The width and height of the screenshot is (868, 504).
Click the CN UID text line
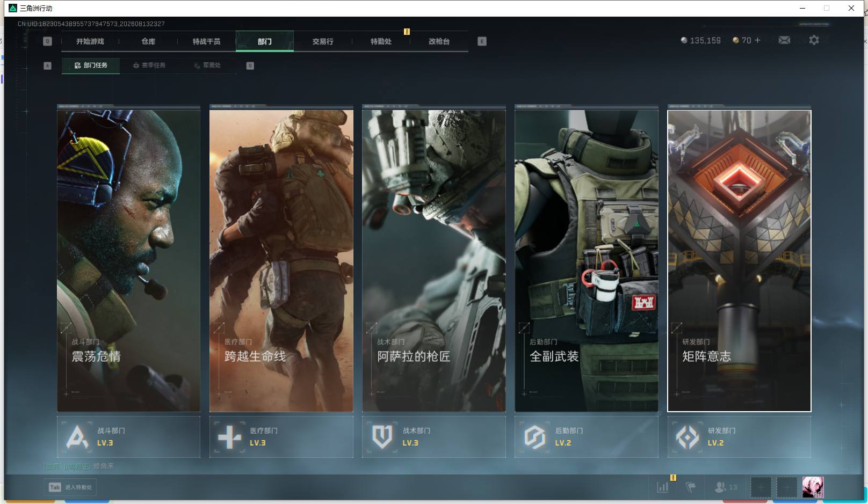[x=91, y=24]
